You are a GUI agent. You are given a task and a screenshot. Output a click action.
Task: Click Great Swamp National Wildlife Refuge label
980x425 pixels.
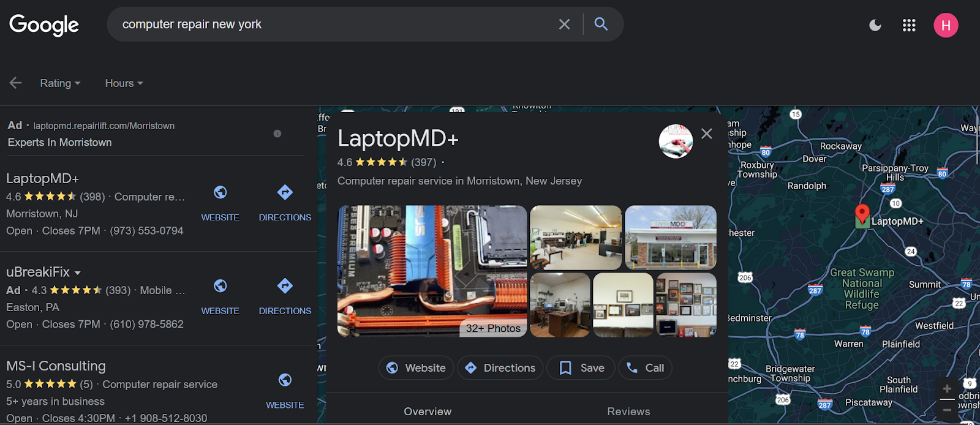(x=862, y=288)
